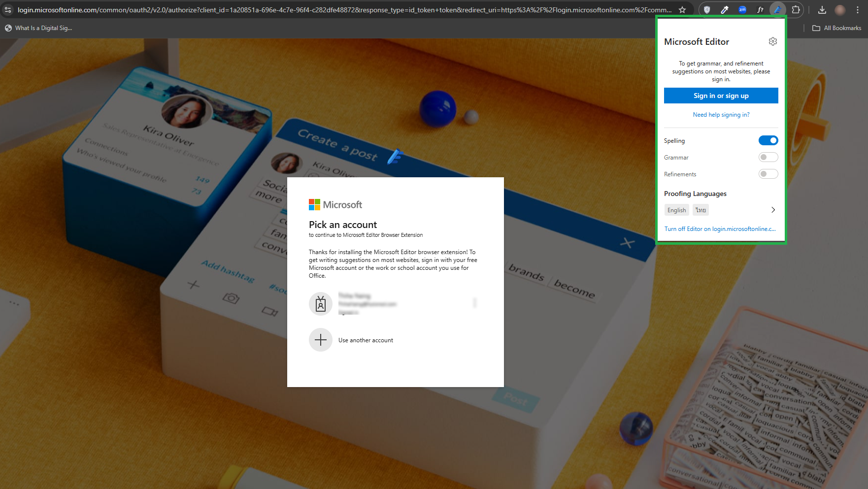Open the Extensions puzzle-piece menu

click(796, 9)
